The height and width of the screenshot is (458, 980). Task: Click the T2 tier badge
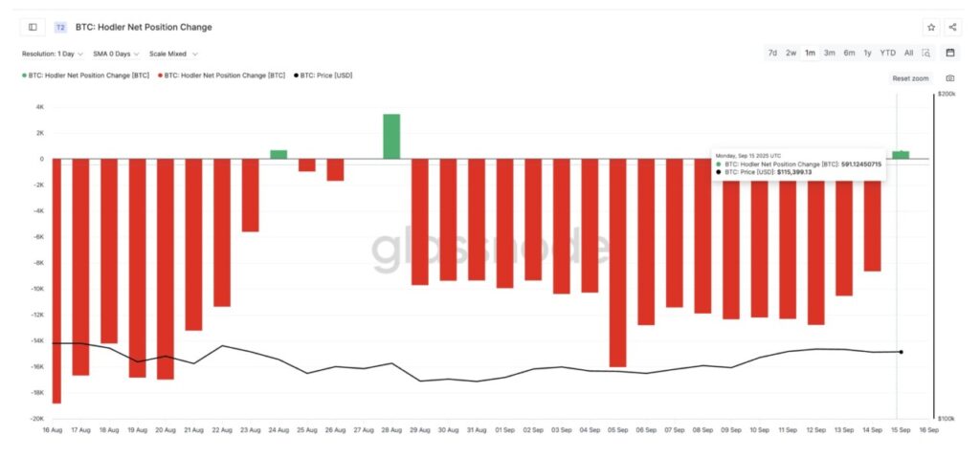60,28
